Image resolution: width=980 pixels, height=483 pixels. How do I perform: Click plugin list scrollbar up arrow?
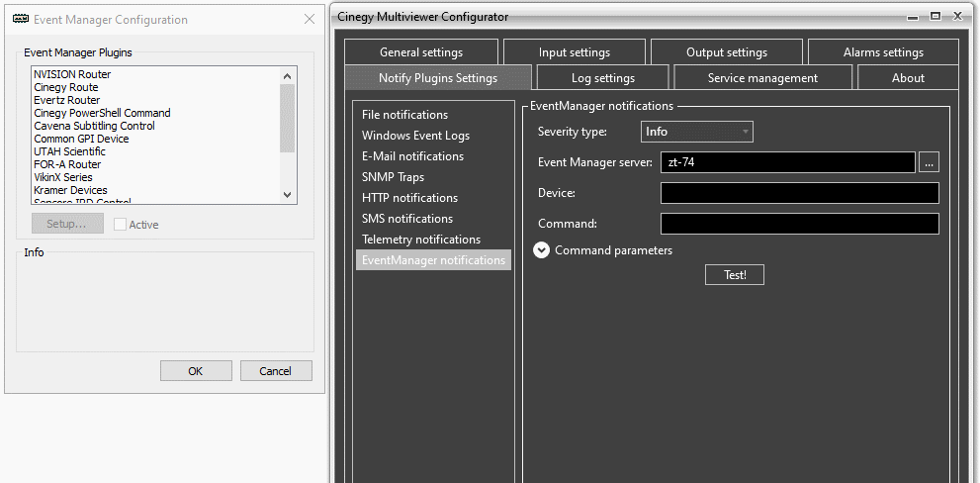click(288, 75)
